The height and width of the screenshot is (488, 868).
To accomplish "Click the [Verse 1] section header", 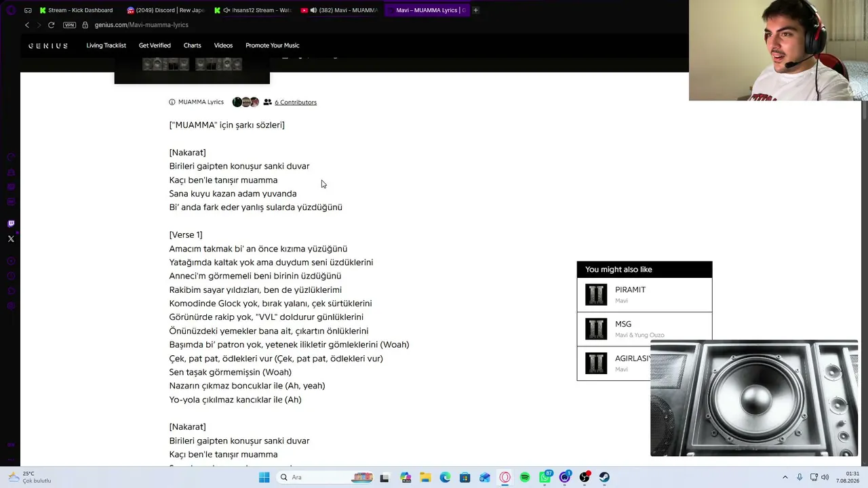I will [186, 235].
